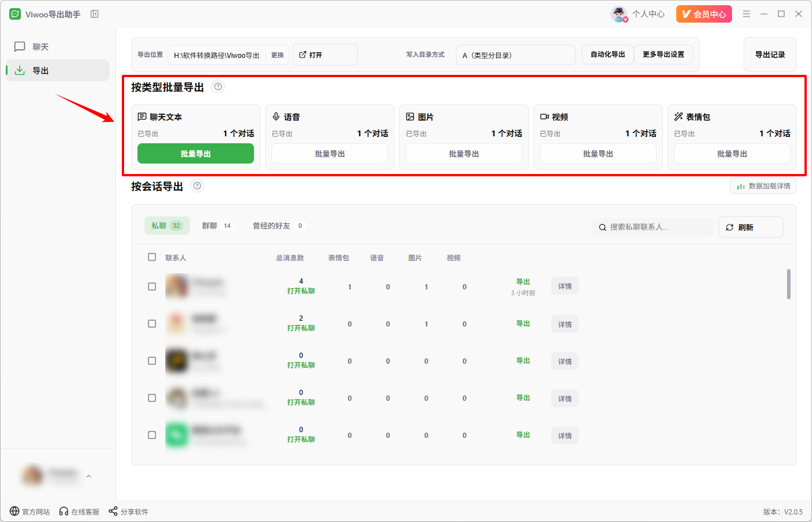The width and height of the screenshot is (812, 522).
Task: Click the globe icon for 官方网站
Action: (x=14, y=511)
